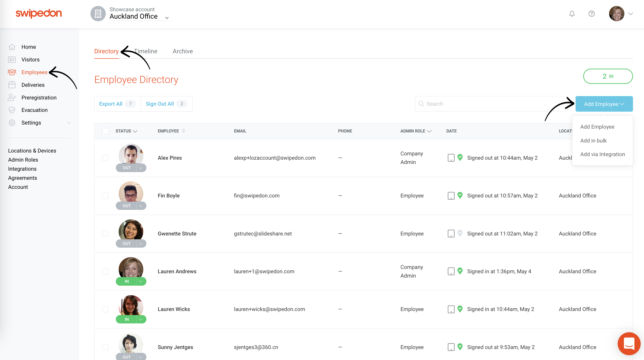Image resolution: width=644 pixels, height=360 pixels.
Task: Switch to the Timeline tab
Action: (146, 51)
